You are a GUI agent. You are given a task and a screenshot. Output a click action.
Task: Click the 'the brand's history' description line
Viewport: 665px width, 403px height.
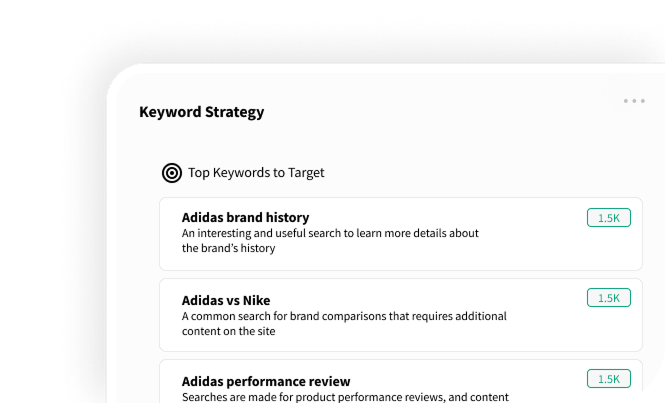[228, 249]
